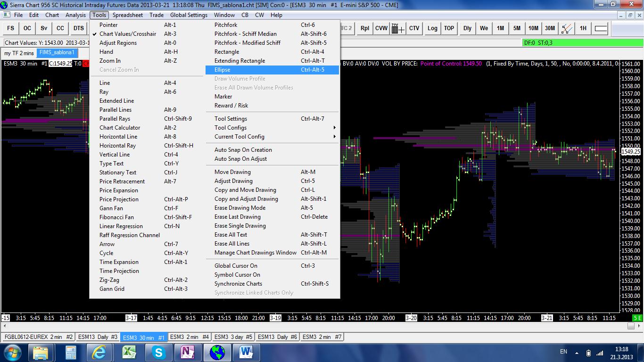This screenshot has width=644, height=362.
Task: Click the CVW toolbar button
Action: coord(381,28)
